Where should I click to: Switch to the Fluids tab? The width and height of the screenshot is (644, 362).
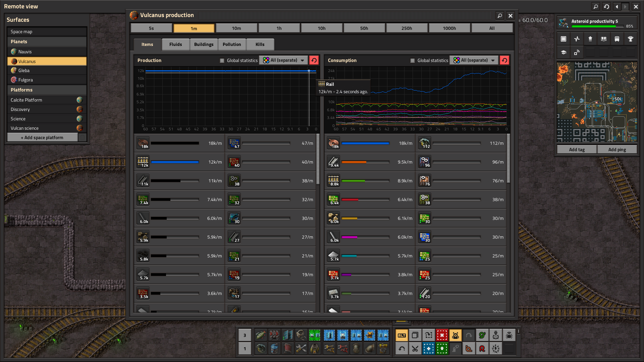click(175, 44)
